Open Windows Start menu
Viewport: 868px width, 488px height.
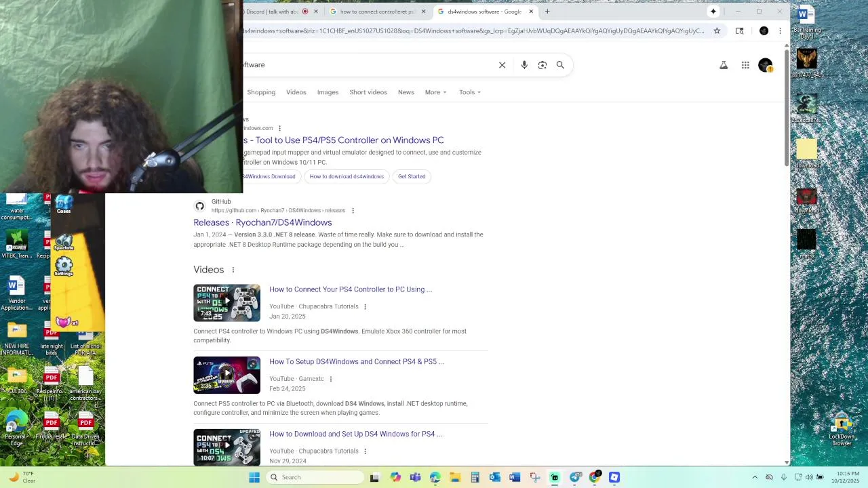[x=254, y=477]
